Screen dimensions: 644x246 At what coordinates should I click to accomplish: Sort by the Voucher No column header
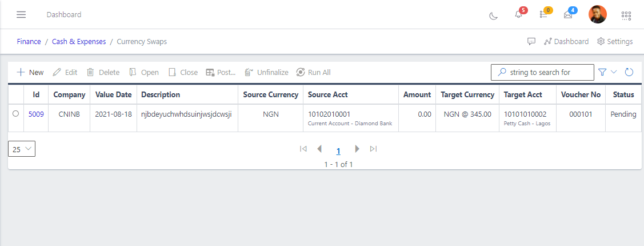(581, 94)
